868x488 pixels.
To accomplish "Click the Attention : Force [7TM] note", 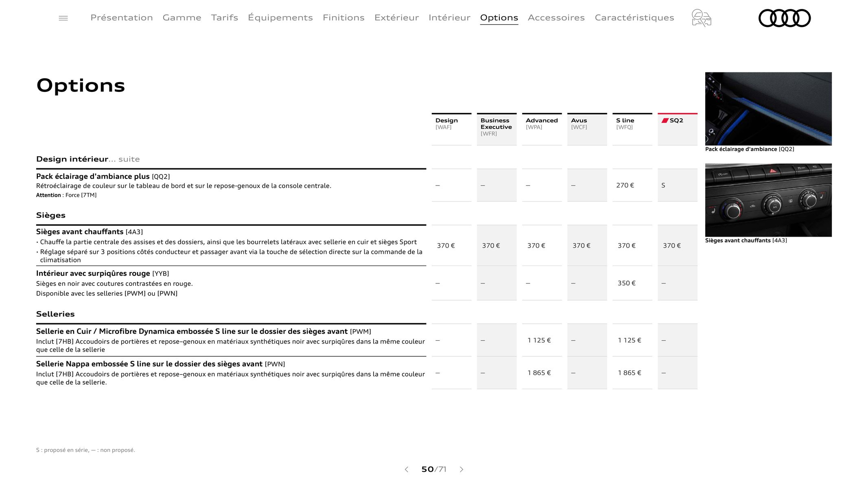I will tap(66, 195).
